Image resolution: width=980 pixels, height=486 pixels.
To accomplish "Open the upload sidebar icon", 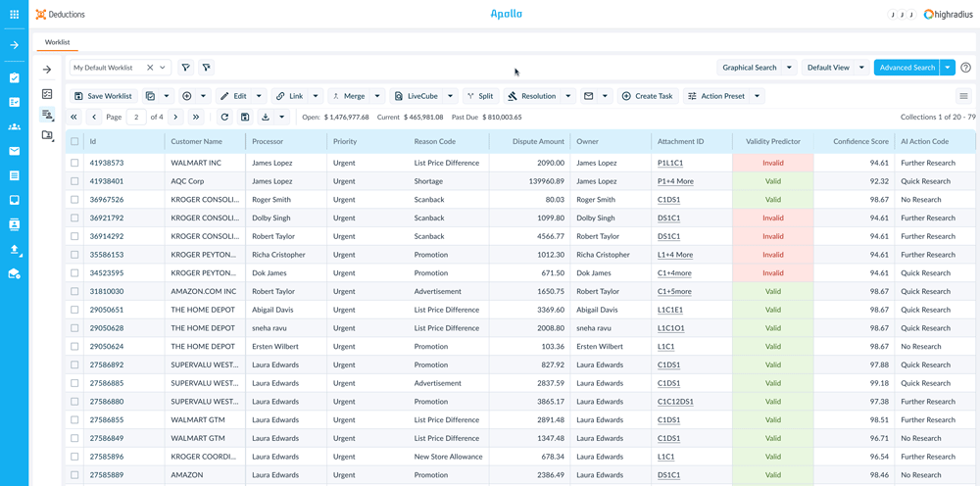I will tap(15, 249).
